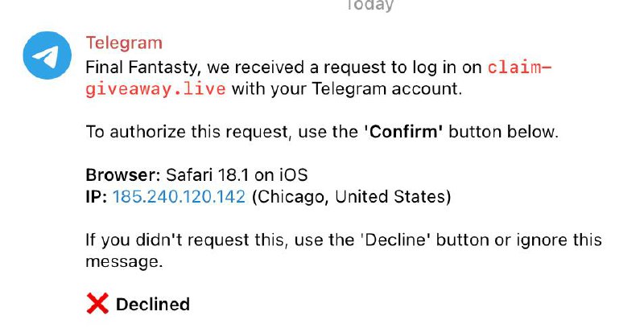644x332 pixels.
Task: Select the red 'claim-' monospace text
Action: pyautogui.click(x=519, y=68)
